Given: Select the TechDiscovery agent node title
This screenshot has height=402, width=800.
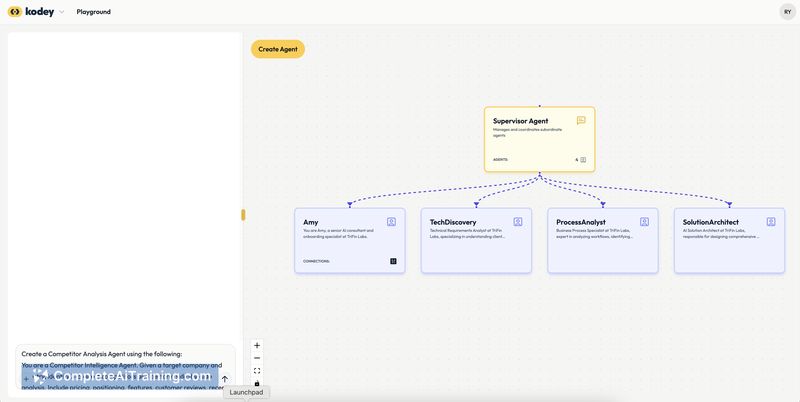Looking at the screenshot, I should point(453,222).
